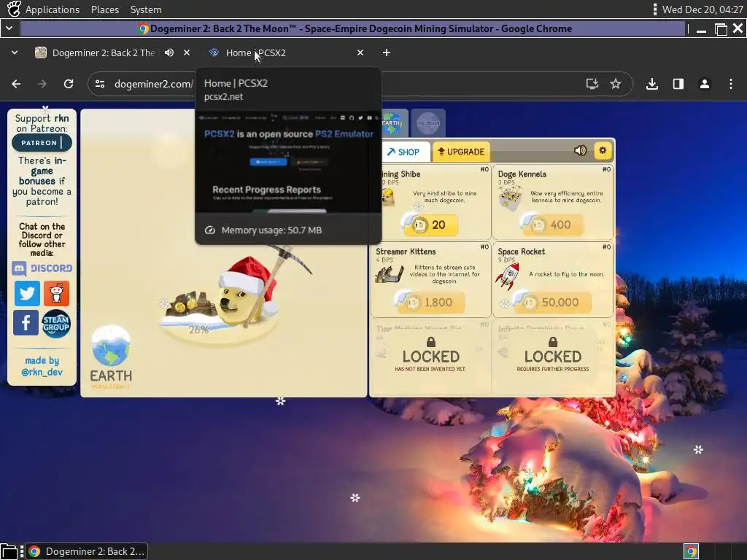This screenshot has height=560, width=747.
Task: Click the system tray menu dots
Action: coord(655,9)
